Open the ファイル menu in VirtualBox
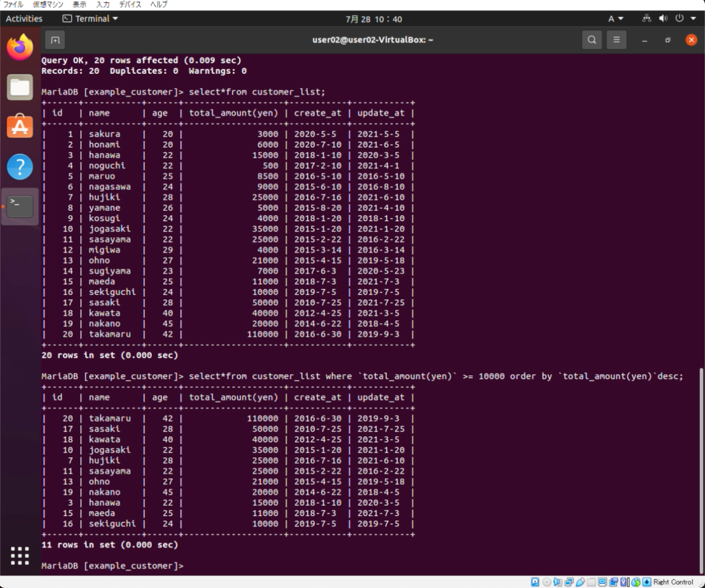This screenshot has height=588, width=705. 13,5
